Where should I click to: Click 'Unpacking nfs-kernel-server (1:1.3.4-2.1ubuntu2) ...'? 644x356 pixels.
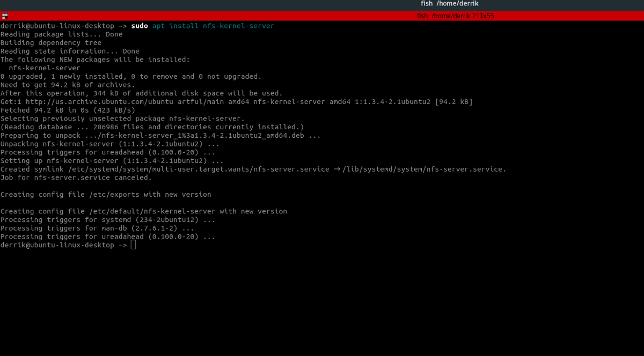coord(110,144)
